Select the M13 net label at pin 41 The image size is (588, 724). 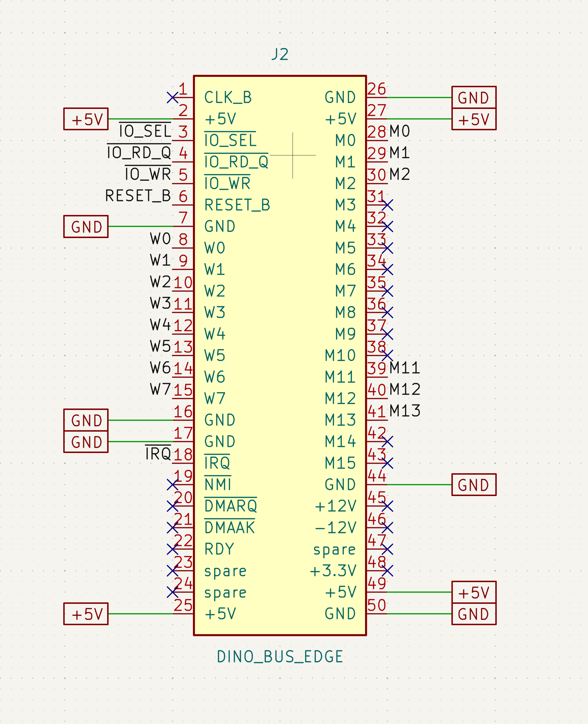pyautogui.click(x=405, y=411)
